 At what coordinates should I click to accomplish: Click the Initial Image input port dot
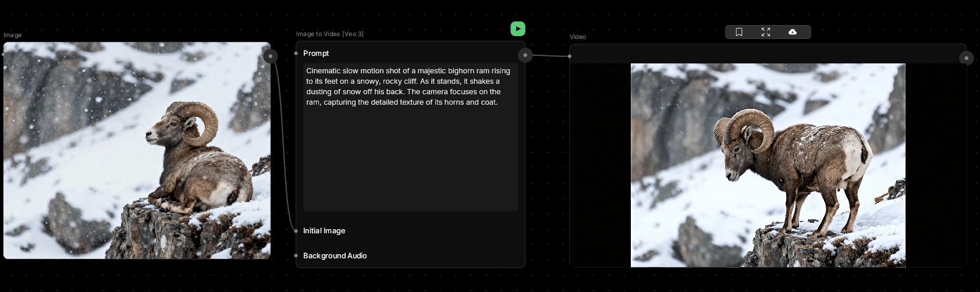(x=296, y=231)
